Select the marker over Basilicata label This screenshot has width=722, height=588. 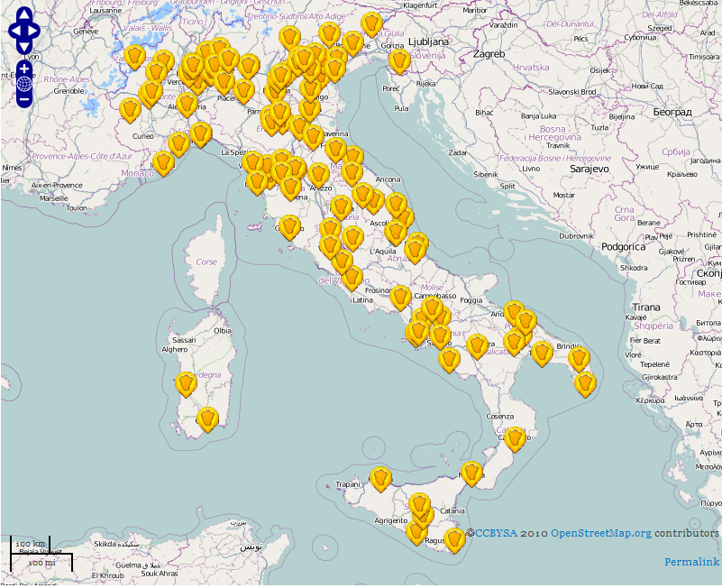pos(477,346)
